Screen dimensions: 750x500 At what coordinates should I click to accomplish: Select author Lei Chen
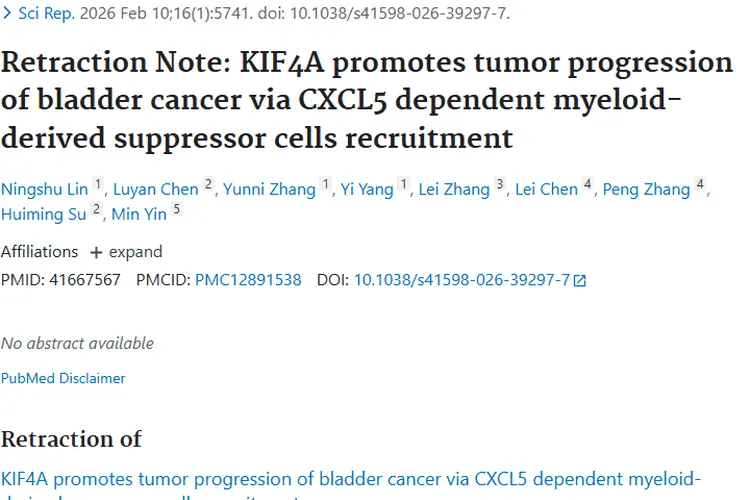546,189
